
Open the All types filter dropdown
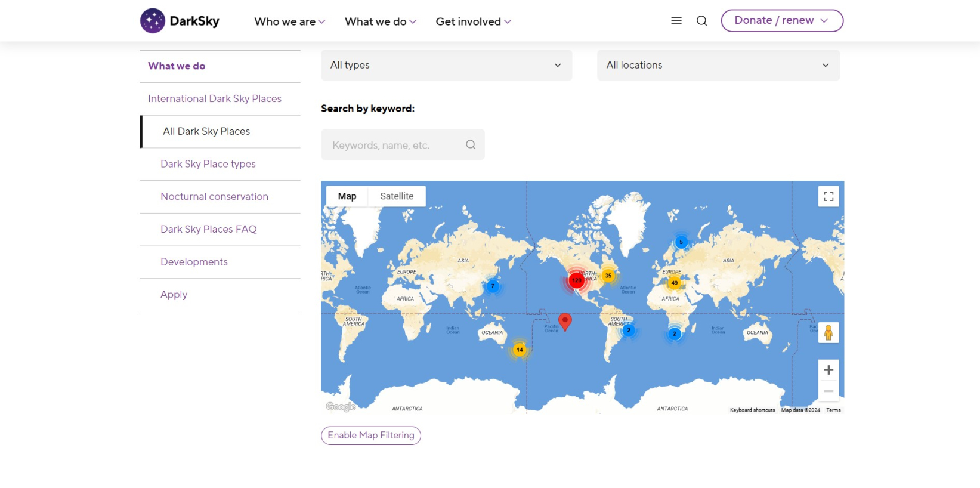[x=447, y=65]
